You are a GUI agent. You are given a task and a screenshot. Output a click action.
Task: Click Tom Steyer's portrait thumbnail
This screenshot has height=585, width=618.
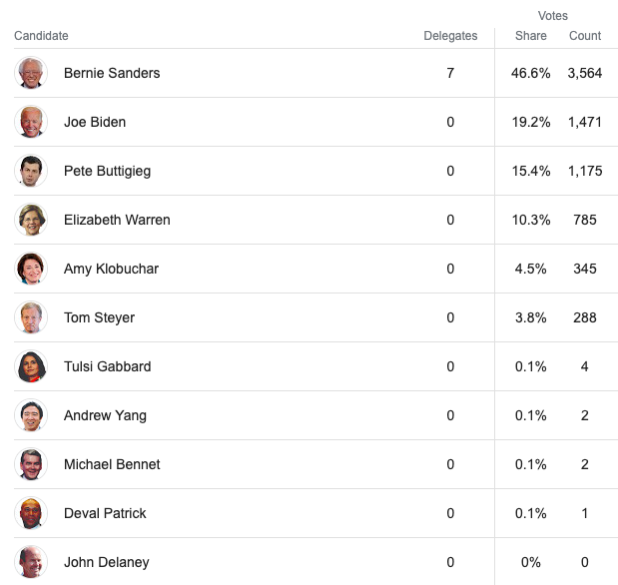coord(31,318)
